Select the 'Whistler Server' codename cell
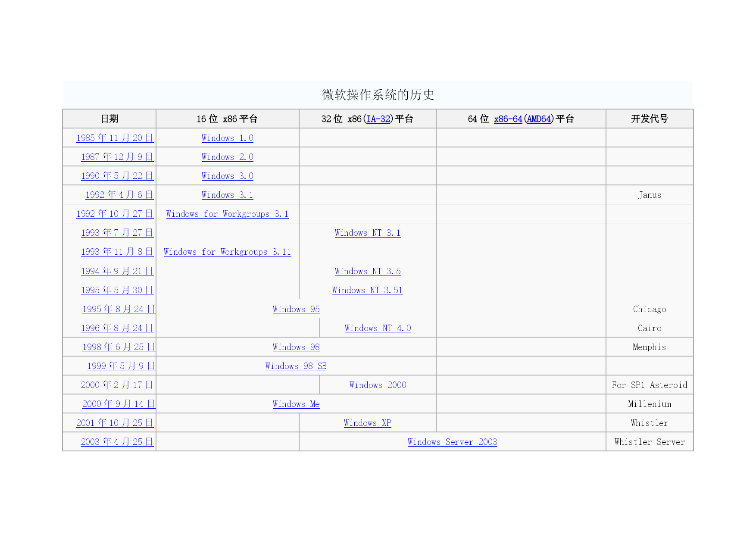 650,442
